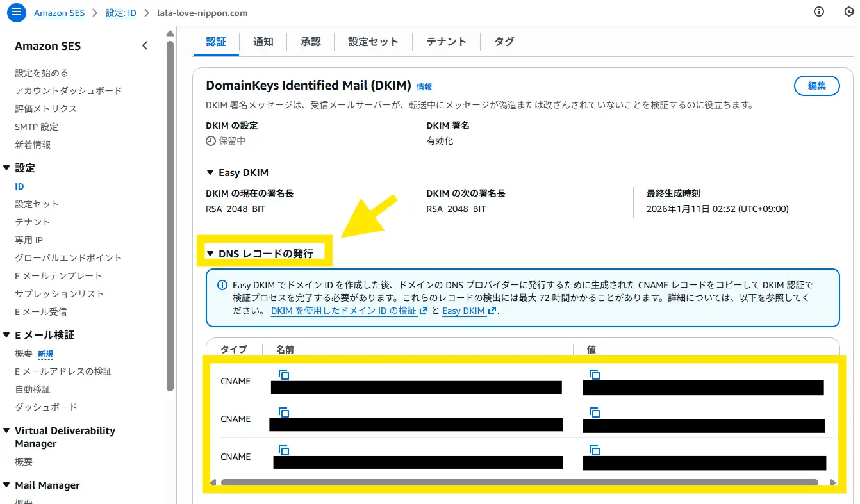860x504 pixels.
Task: Collapse the DNS レコードの発行 section
Action: pos(210,254)
